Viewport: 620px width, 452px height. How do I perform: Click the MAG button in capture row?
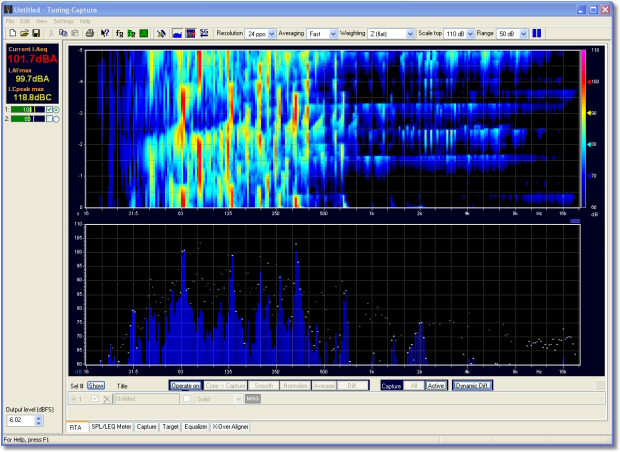pos(253,399)
